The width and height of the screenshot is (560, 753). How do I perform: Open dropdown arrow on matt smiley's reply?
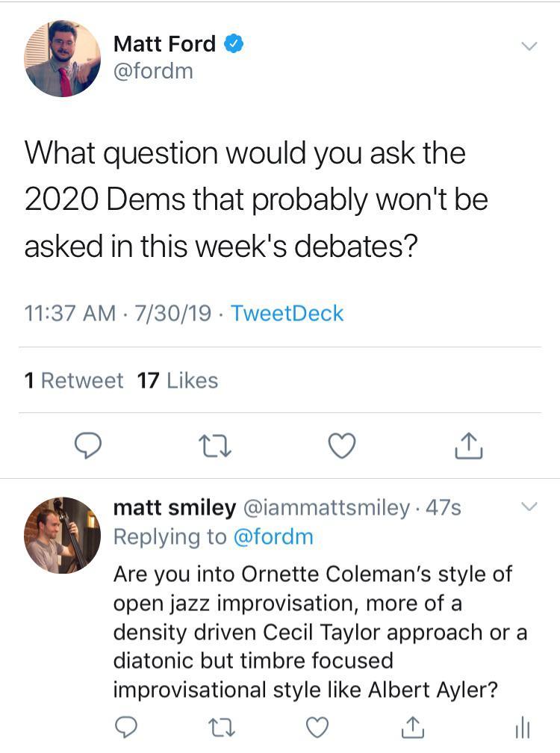[528, 507]
